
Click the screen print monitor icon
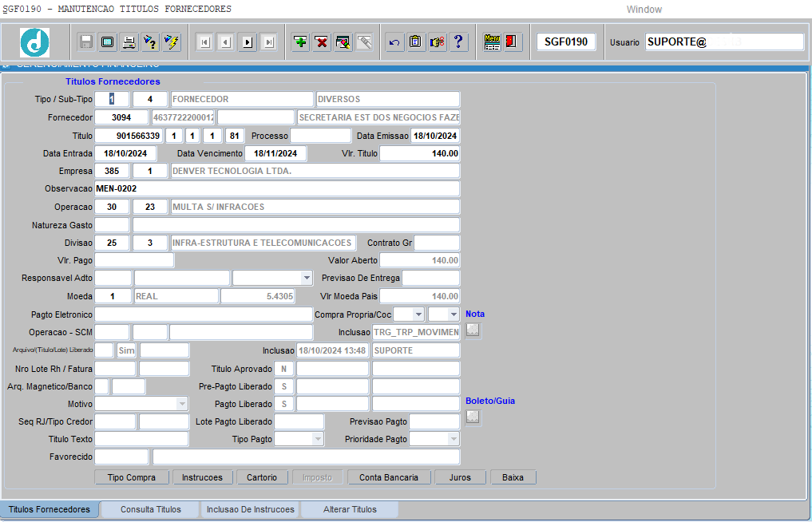(x=108, y=42)
